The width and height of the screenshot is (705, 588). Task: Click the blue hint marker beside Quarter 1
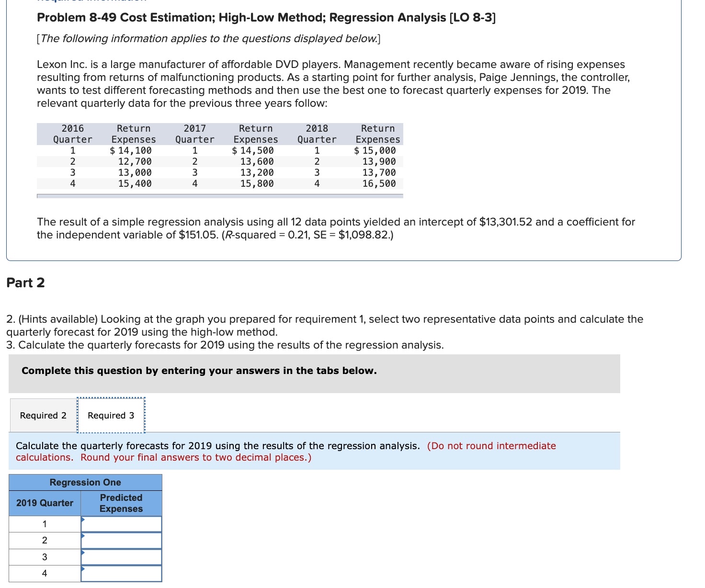point(83,520)
